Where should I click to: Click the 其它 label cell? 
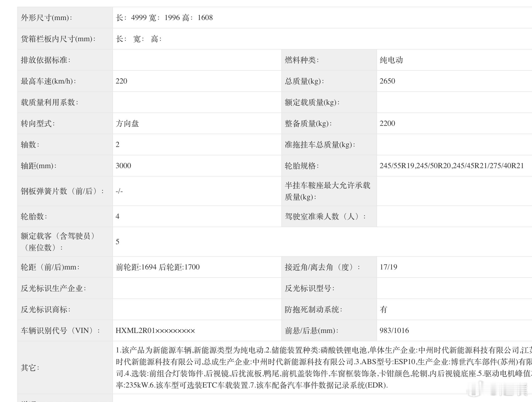(65, 367)
